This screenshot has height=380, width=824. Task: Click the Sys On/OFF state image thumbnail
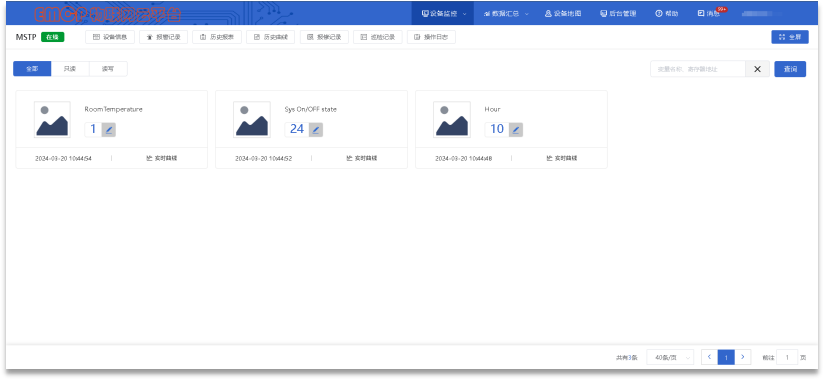[252, 119]
